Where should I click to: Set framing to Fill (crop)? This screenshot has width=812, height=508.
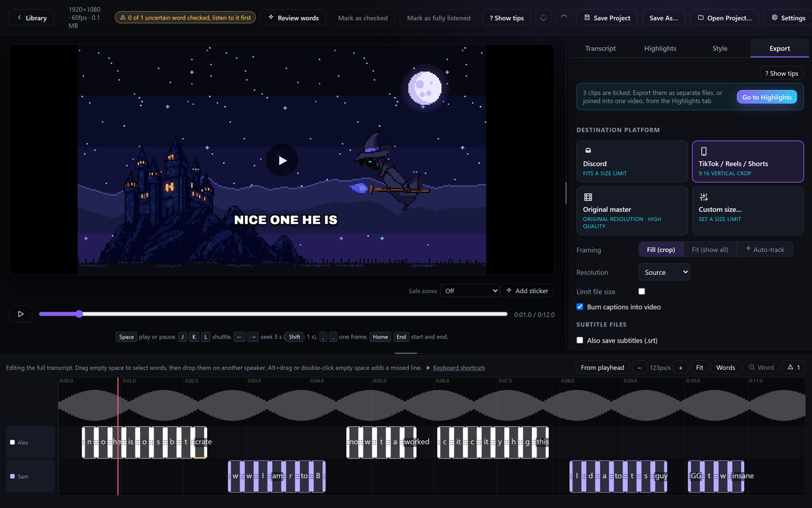[x=661, y=249]
